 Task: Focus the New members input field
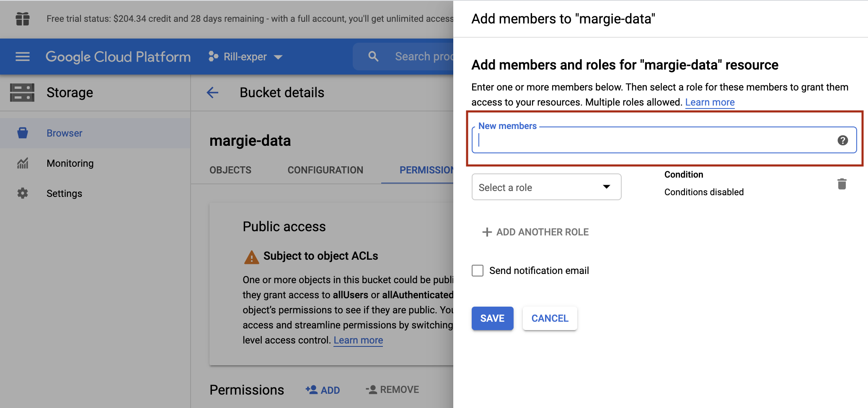664,140
